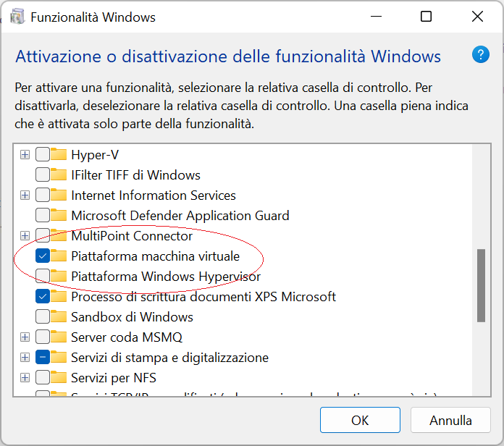This screenshot has width=504, height=446.
Task: Cancel with the Annulla button
Action: click(x=450, y=420)
